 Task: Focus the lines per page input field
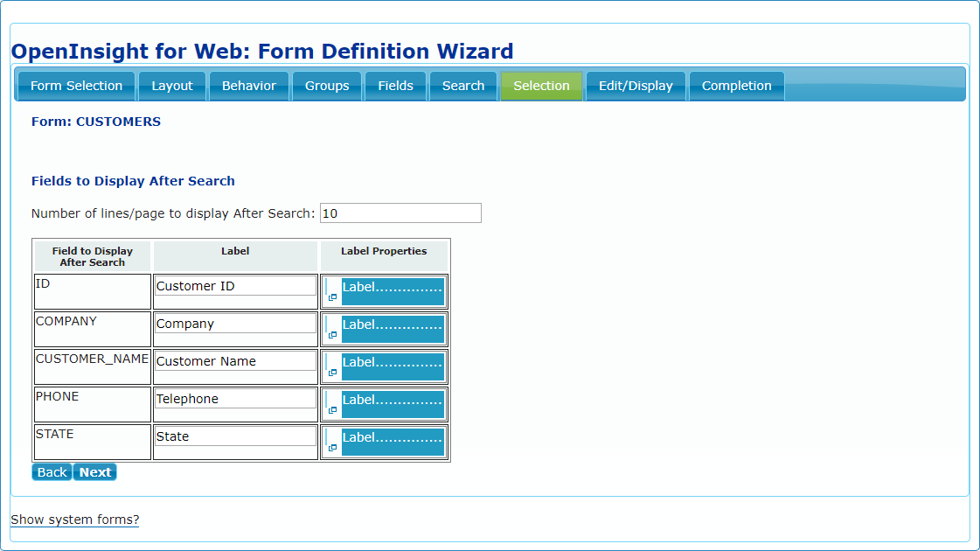point(400,213)
